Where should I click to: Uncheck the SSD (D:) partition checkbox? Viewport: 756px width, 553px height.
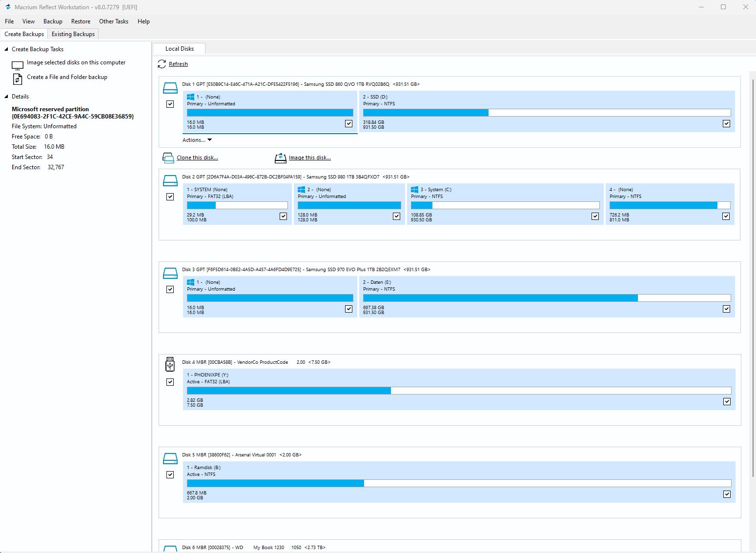[726, 123]
